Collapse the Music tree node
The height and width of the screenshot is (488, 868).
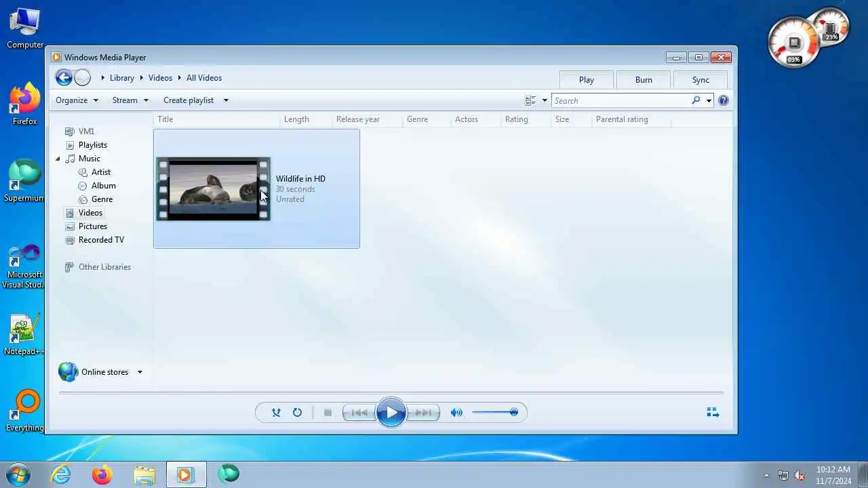pyautogui.click(x=58, y=159)
